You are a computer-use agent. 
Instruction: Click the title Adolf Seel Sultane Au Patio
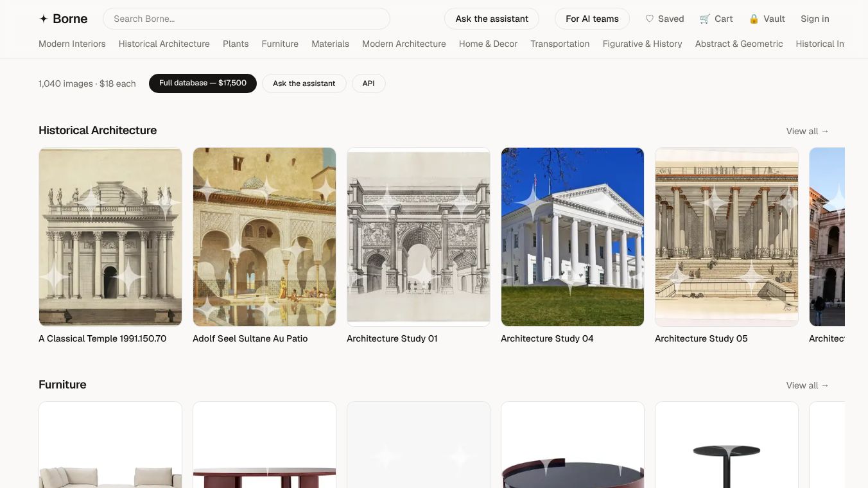(250, 338)
